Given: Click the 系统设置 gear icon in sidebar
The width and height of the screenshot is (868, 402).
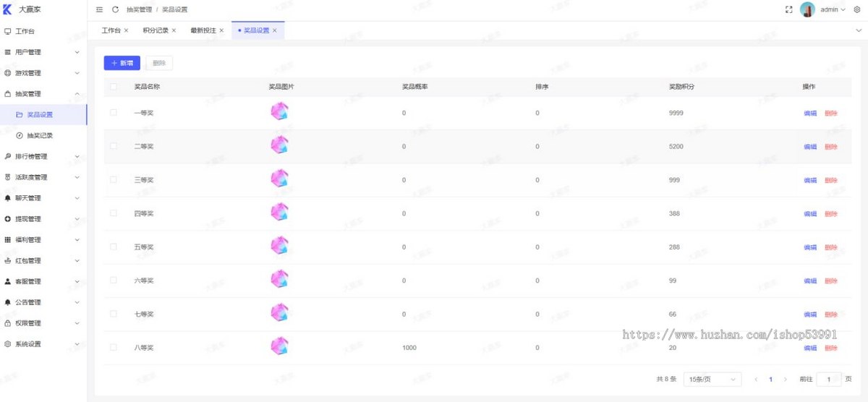Looking at the screenshot, I should pyautogui.click(x=8, y=344).
